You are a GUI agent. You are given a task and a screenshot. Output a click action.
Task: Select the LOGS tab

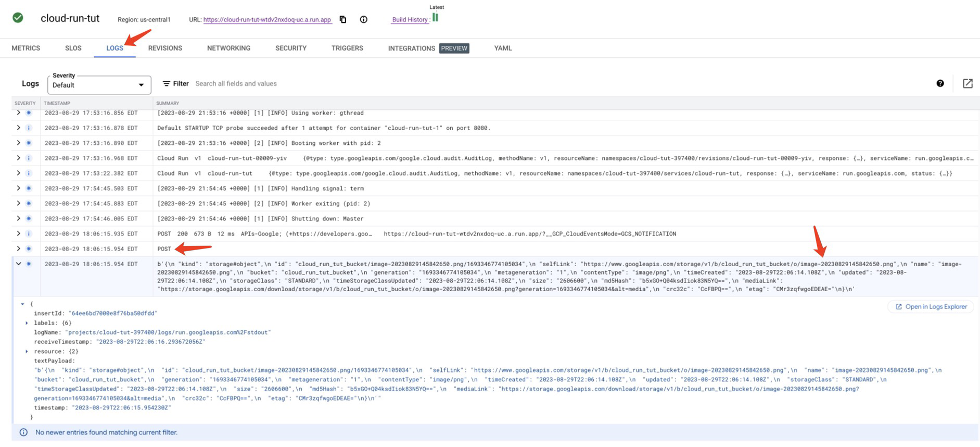click(114, 48)
